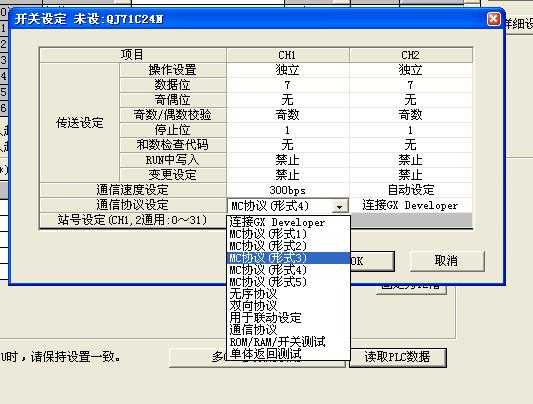Click CH2 RUN中写入 cell 禁止

pyautogui.click(x=411, y=160)
